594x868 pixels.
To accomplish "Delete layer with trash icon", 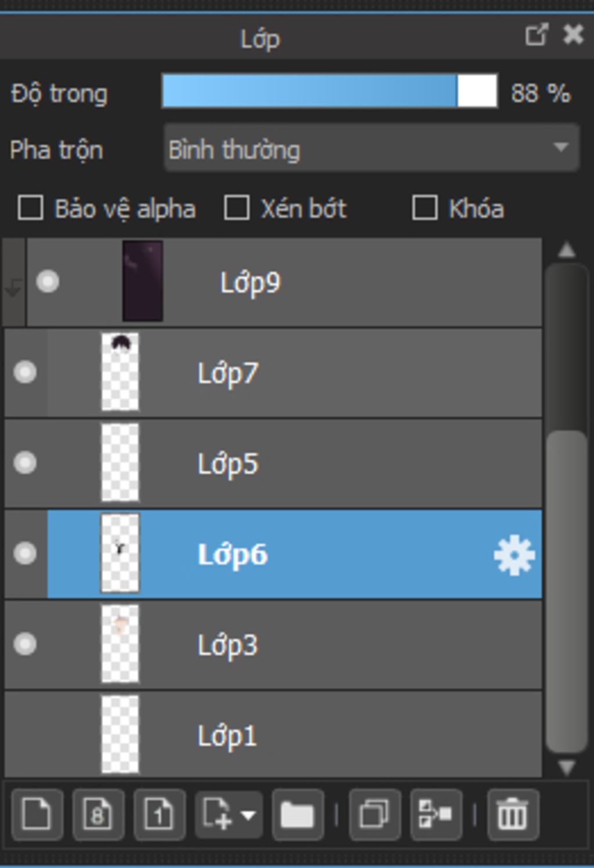I will 513,814.
